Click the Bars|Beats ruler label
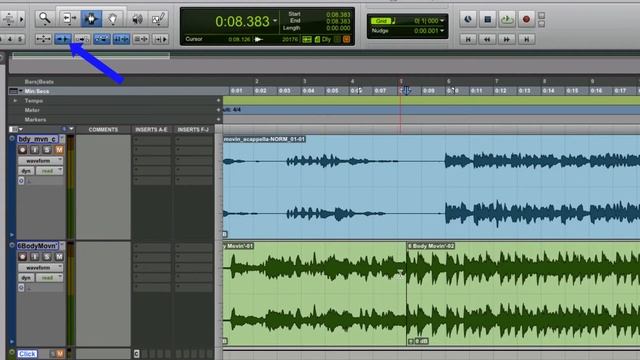 39,82
